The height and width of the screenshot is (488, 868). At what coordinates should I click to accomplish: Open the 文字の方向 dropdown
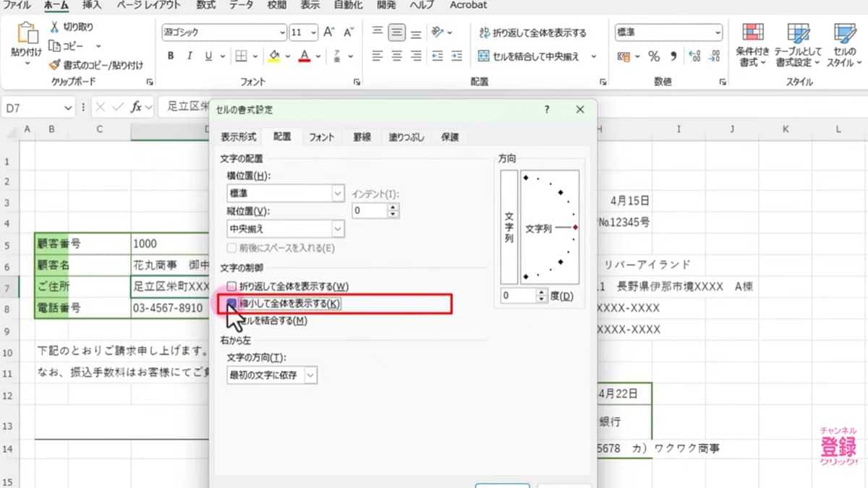[x=310, y=375]
